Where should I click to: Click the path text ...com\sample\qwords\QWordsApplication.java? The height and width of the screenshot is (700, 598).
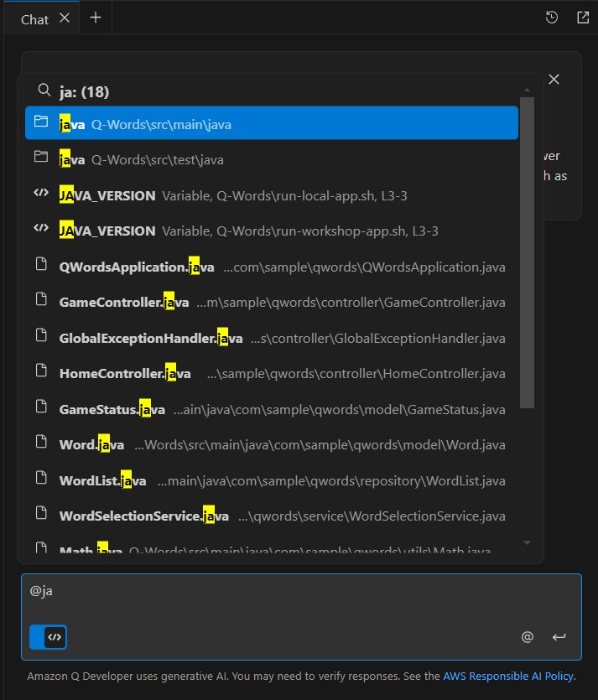(x=364, y=267)
